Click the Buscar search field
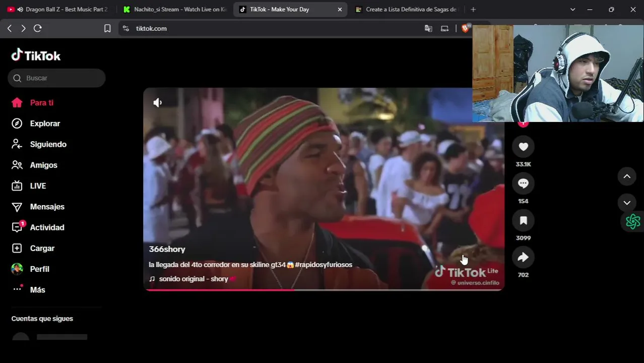The image size is (644, 363). tap(56, 78)
